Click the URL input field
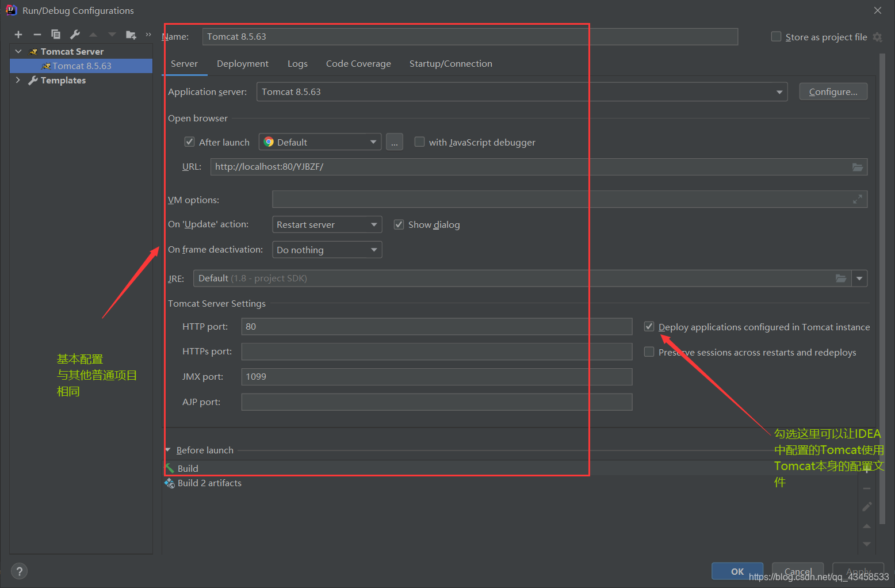 (x=539, y=167)
